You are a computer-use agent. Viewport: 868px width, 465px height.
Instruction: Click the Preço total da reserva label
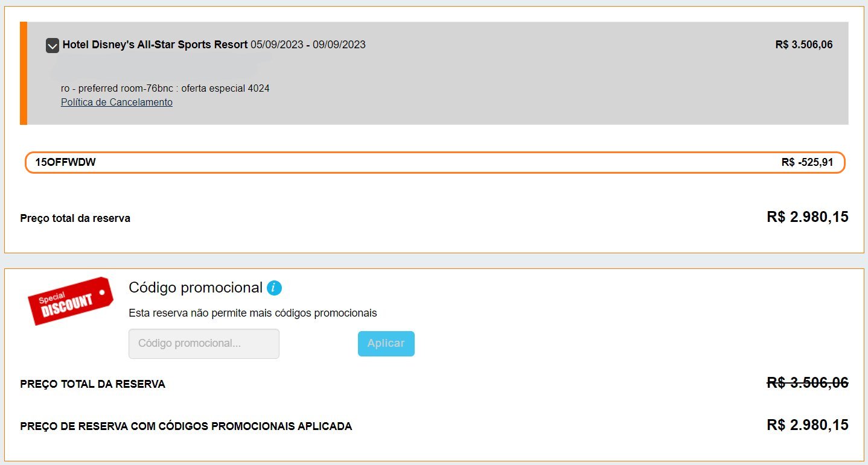[x=75, y=218]
